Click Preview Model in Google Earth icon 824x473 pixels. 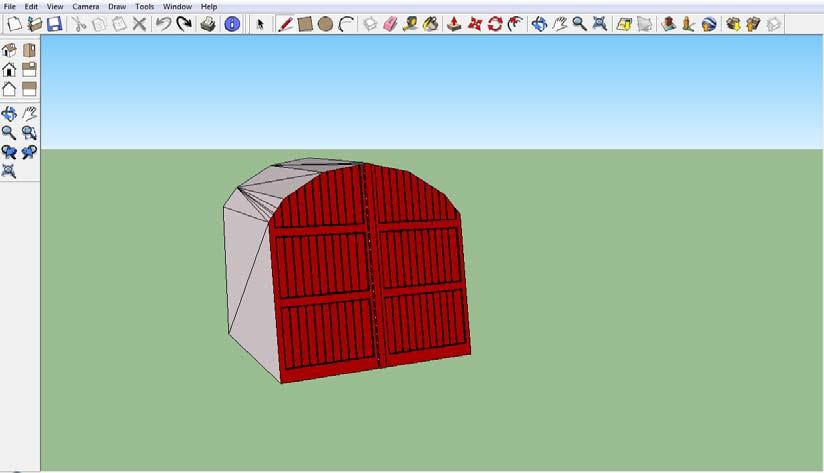(x=709, y=24)
